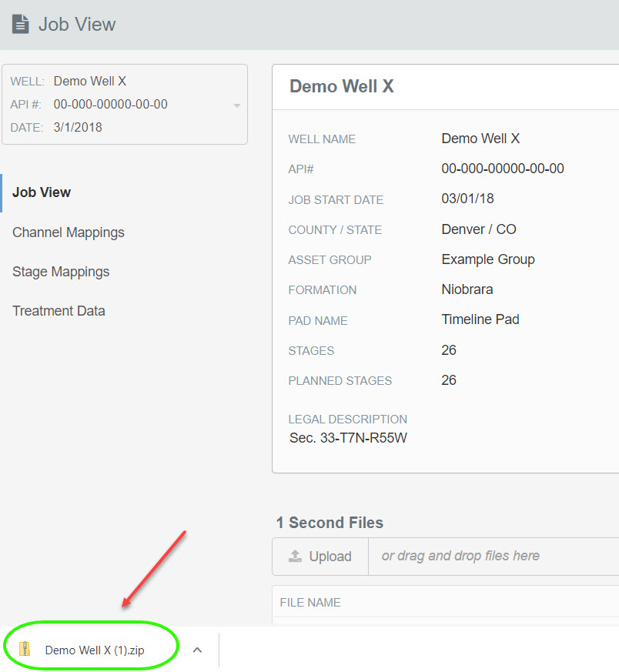Open the Treatment Data section
619x672 pixels.
[59, 311]
